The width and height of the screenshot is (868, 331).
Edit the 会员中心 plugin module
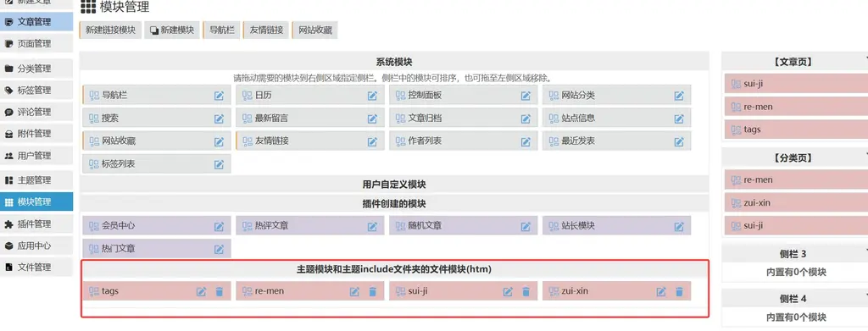220,226
